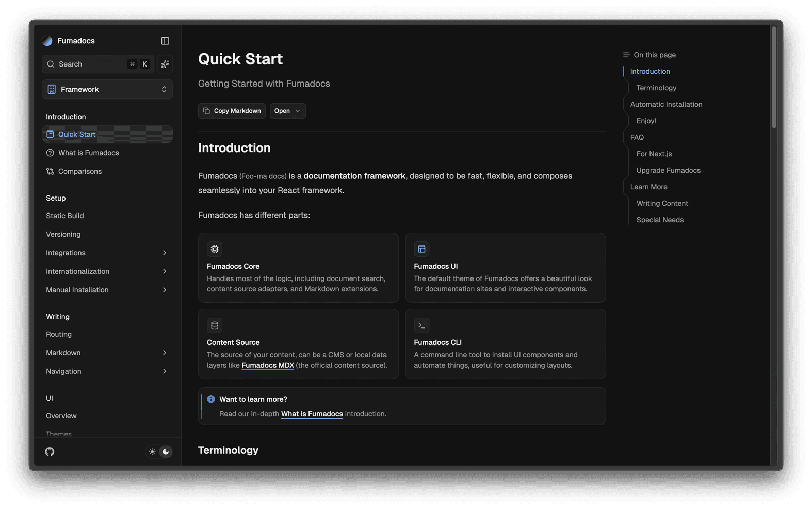812x509 pixels.
Task: Open the Comparisons sidebar page
Action: tap(80, 171)
